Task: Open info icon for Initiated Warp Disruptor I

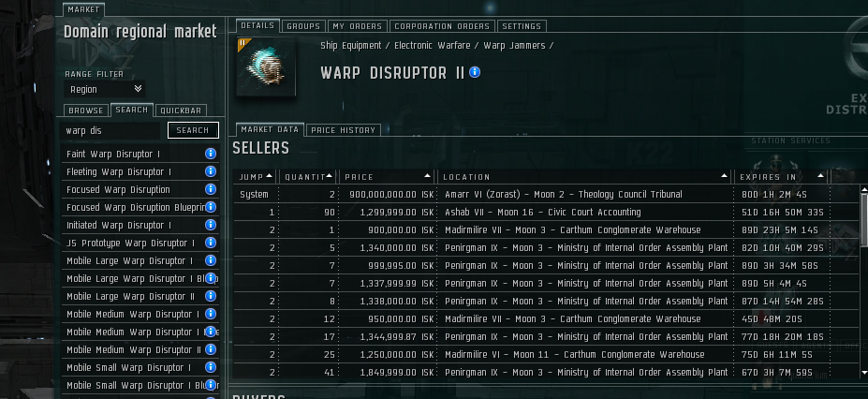Action: (x=211, y=225)
